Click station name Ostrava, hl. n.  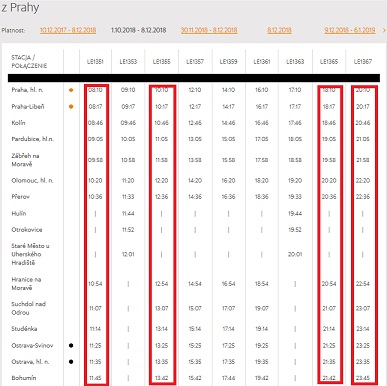(30, 362)
